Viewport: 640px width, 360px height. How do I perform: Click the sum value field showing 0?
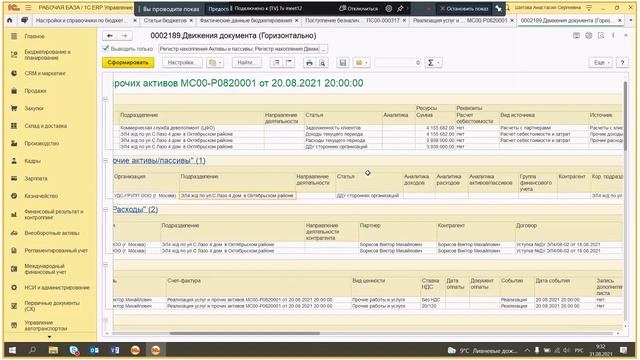coord(398,63)
